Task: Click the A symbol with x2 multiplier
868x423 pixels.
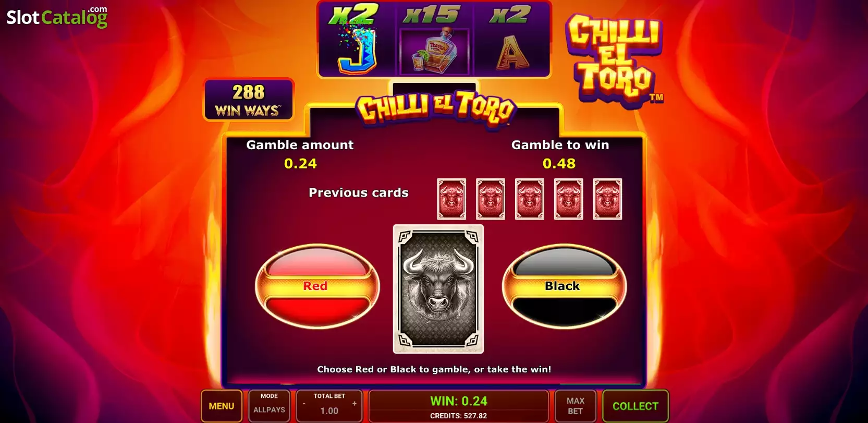Action: tap(511, 40)
